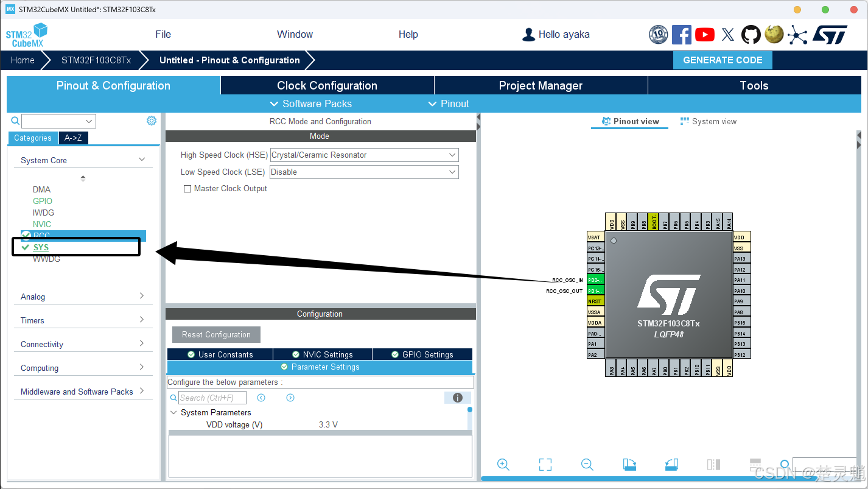Go to previous parameter search result
The image size is (868, 489).
261,398
